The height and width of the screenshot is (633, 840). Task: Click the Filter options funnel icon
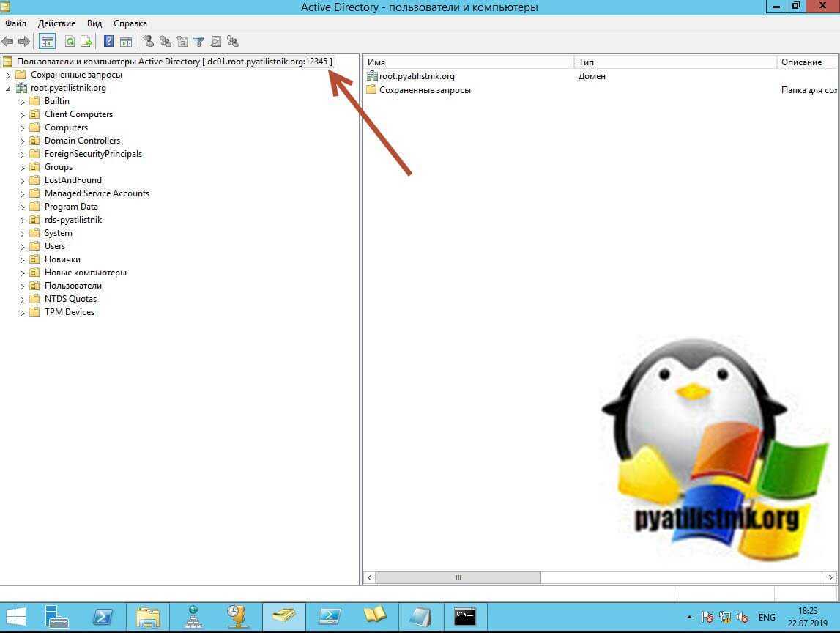198,42
